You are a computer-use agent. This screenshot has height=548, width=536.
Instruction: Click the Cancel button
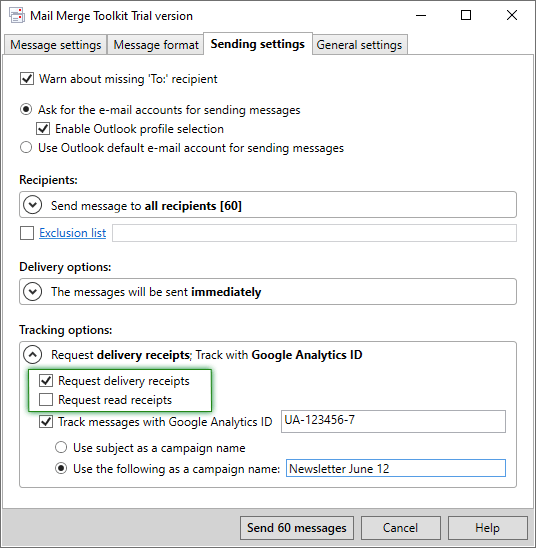[x=400, y=528]
